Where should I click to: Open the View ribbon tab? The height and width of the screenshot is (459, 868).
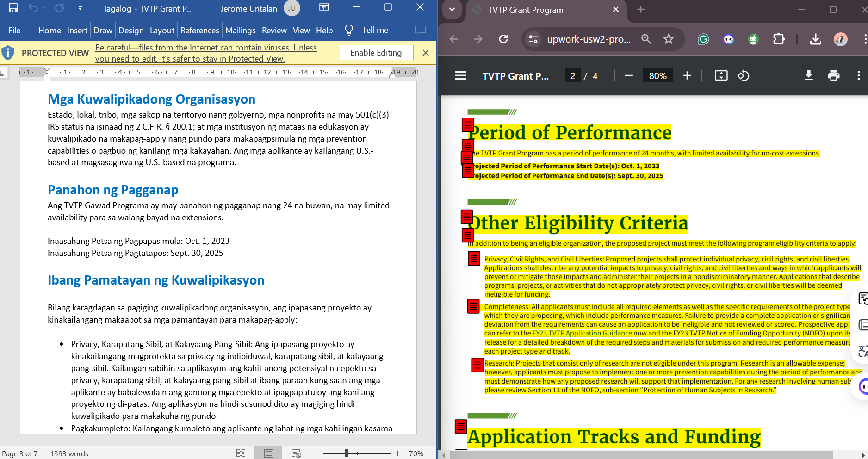click(x=301, y=30)
